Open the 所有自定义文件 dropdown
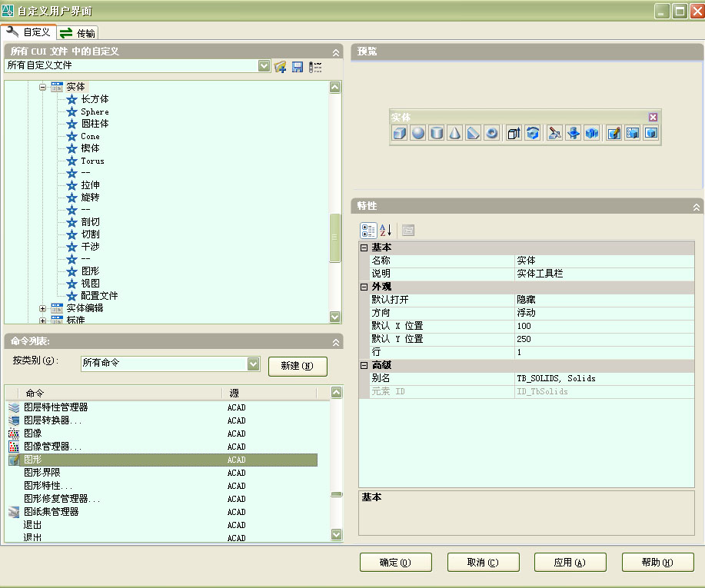Screen dimensions: 705x588 tap(264, 66)
